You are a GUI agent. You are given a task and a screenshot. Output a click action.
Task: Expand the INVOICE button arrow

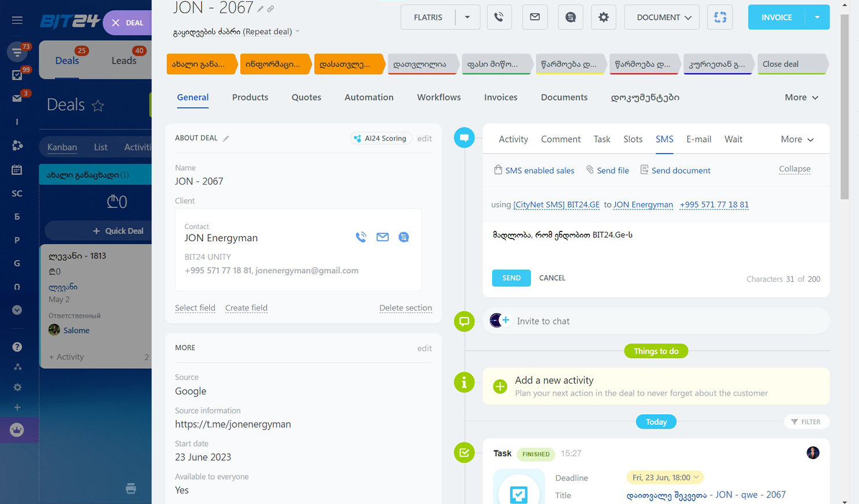click(817, 17)
